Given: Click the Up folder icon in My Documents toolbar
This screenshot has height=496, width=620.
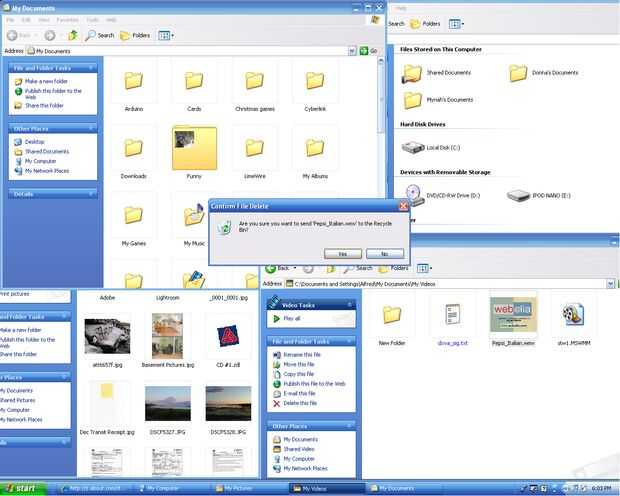Looking at the screenshot, I should click(73, 36).
